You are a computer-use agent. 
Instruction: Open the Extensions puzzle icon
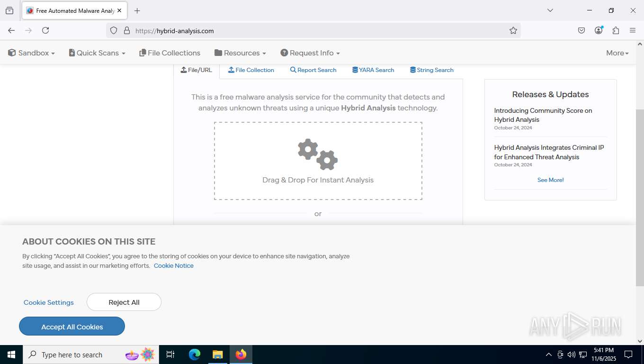(x=616, y=30)
